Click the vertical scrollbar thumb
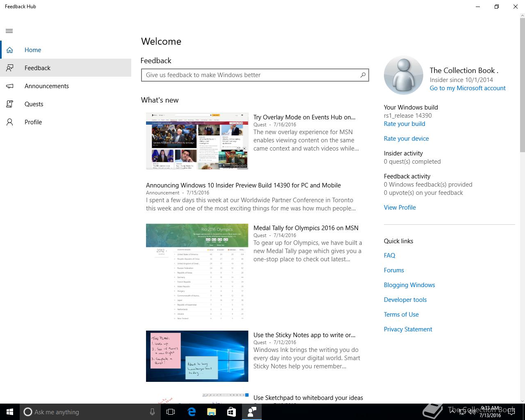 [523, 85]
